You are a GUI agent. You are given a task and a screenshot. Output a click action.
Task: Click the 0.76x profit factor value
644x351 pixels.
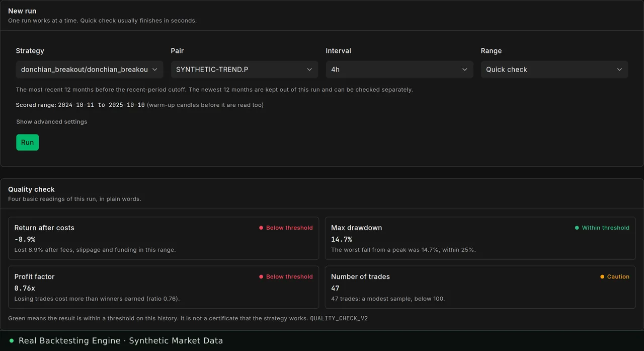tap(25, 288)
